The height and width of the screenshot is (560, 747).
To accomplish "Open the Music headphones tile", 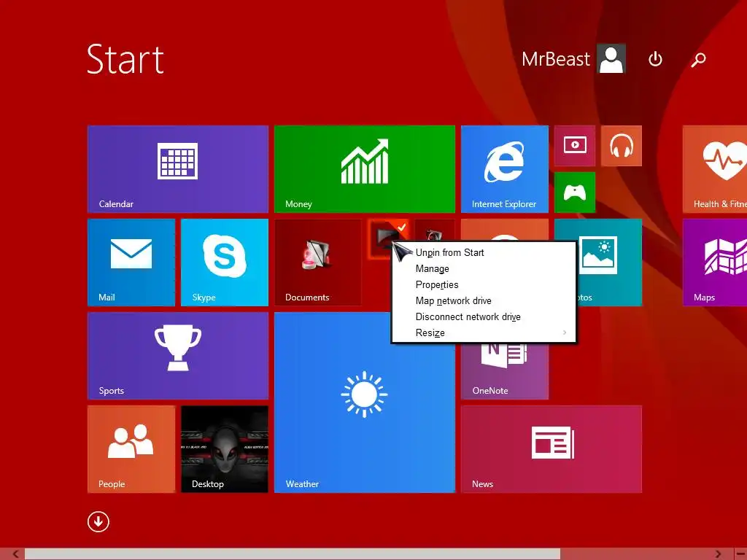I will [x=622, y=146].
